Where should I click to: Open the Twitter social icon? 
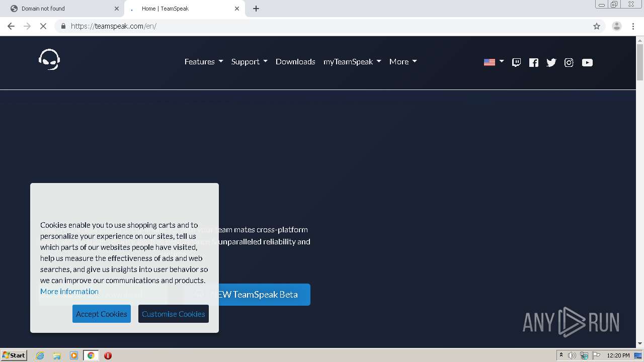point(551,62)
